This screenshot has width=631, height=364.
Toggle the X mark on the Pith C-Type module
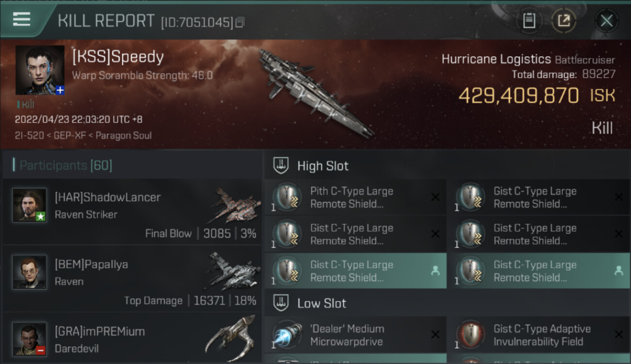(x=435, y=197)
